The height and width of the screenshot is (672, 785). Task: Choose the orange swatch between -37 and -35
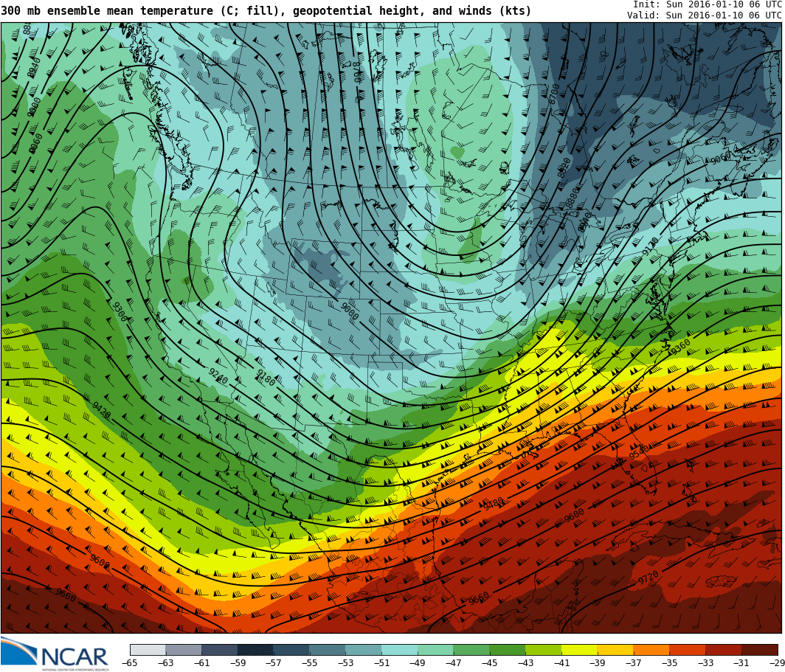pos(651,650)
